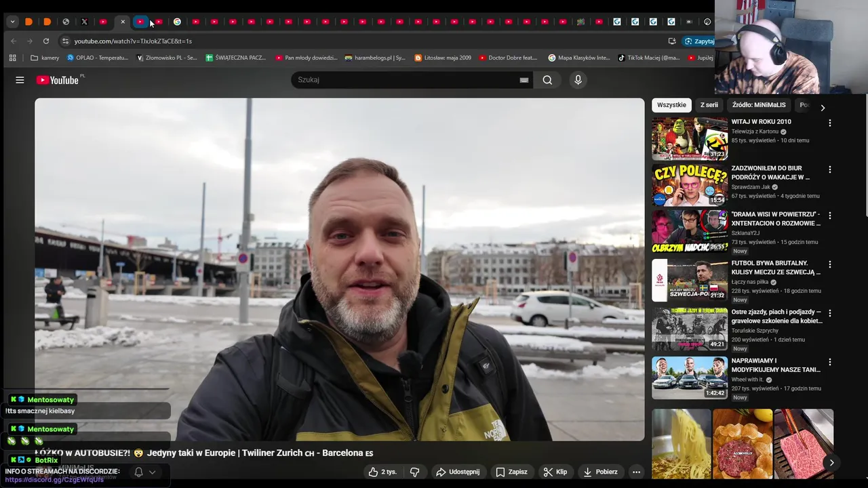The image size is (868, 488).
Task: Open the TikTok Maciej bookmark
Action: (x=648, y=58)
